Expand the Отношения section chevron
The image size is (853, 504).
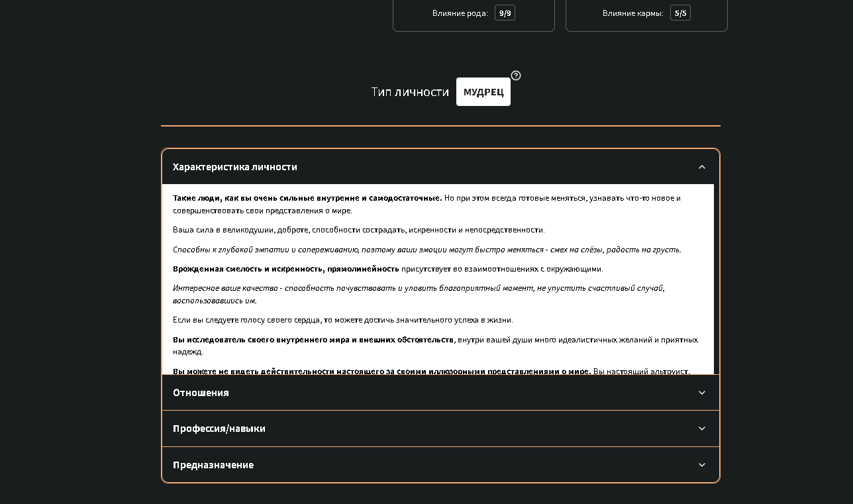(702, 393)
